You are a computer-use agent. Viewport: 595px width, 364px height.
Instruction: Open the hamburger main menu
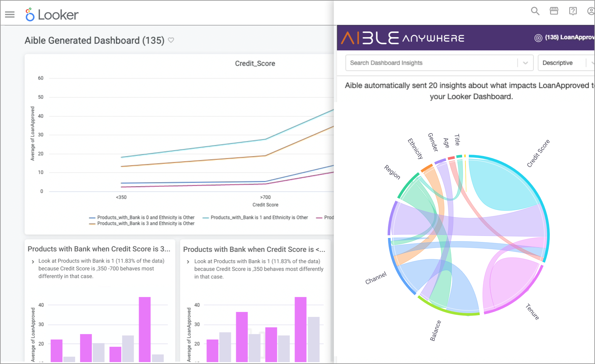point(10,14)
